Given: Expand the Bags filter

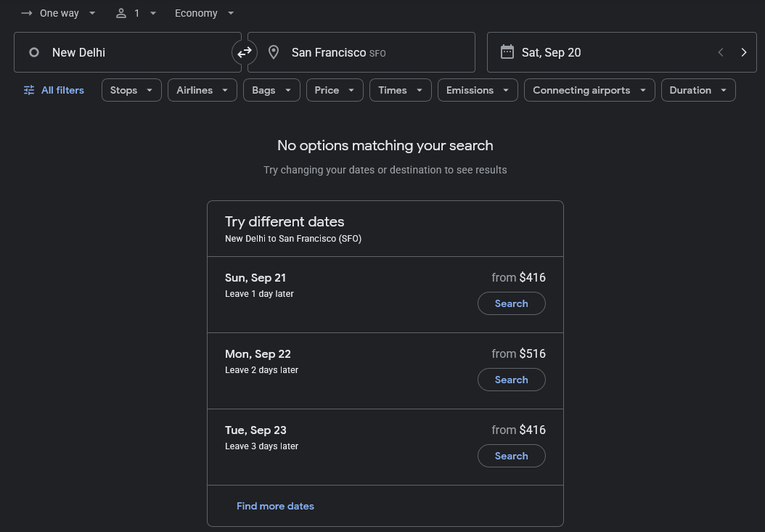Looking at the screenshot, I should tap(271, 90).
